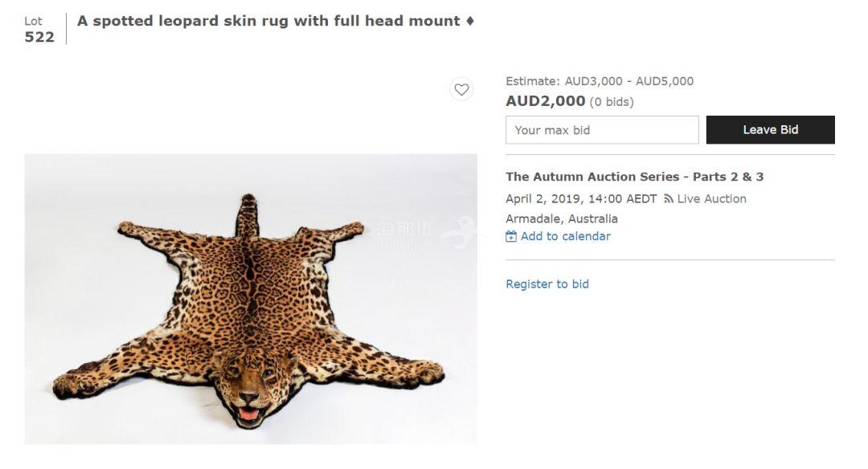
Task: Open The Autumn Auction Series title
Action: pyautogui.click(x=634, y=177)
